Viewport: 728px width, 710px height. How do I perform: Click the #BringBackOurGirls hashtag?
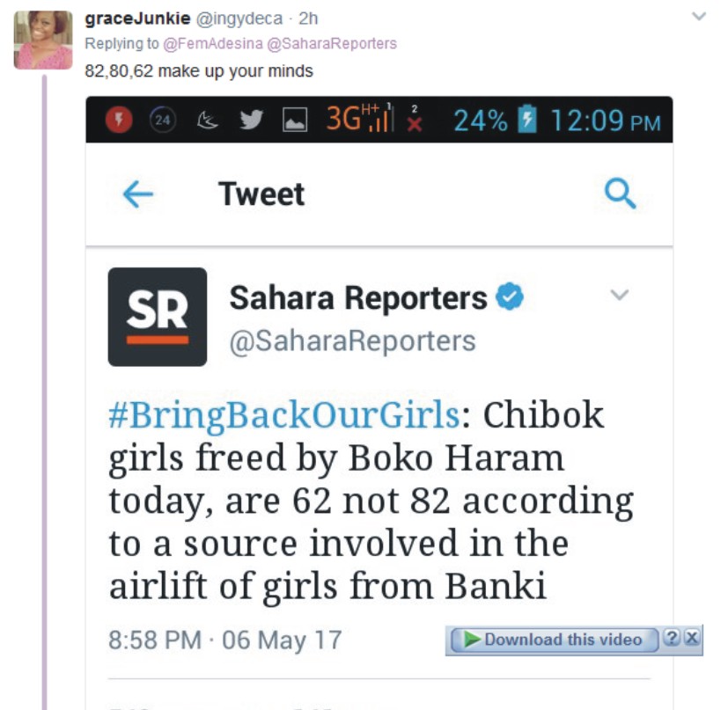[x=283, y=415]
